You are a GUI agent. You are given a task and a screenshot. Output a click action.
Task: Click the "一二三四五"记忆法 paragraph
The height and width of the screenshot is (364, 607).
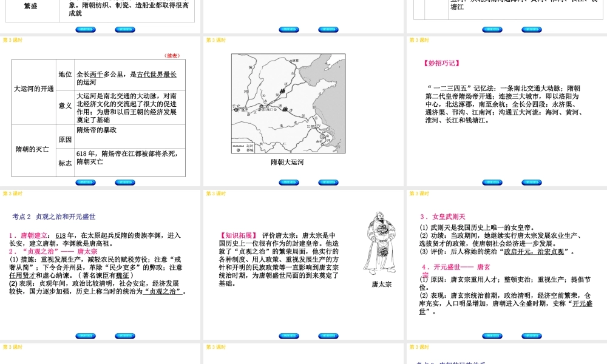[503, 104]
